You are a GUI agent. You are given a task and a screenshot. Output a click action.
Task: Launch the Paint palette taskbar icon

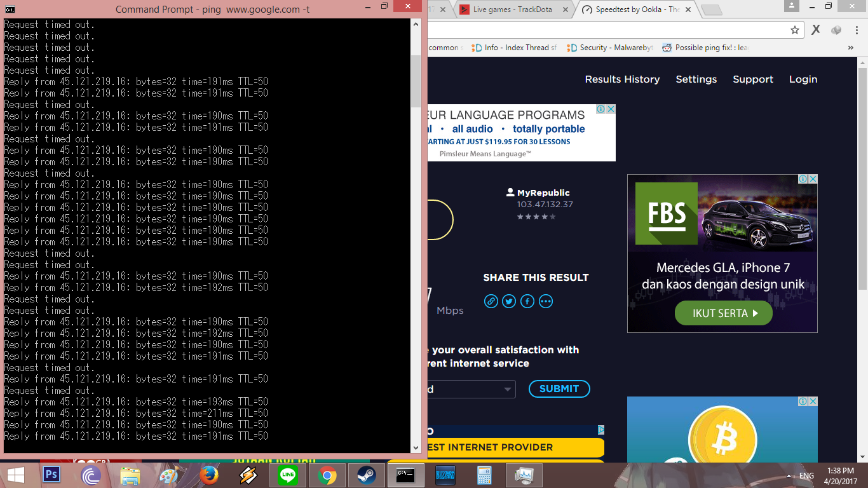(170, 475)
